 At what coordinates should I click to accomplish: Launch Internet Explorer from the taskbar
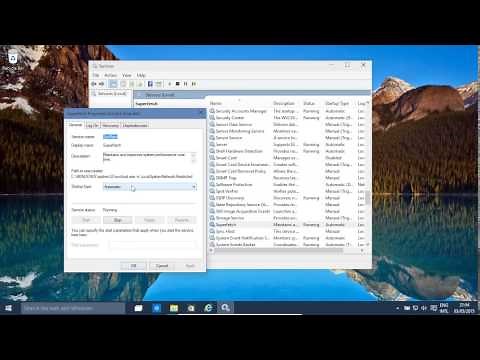tap(208, 308)
